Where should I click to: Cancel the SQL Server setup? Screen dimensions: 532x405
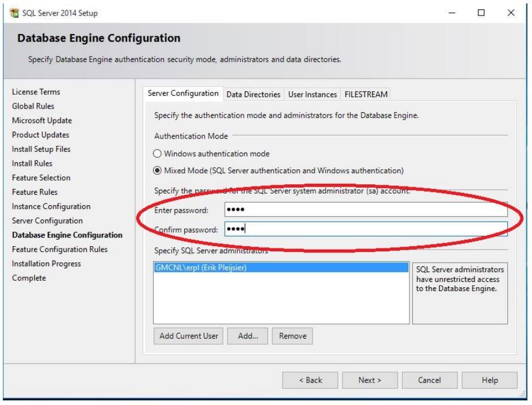click(x=430, y=380)
